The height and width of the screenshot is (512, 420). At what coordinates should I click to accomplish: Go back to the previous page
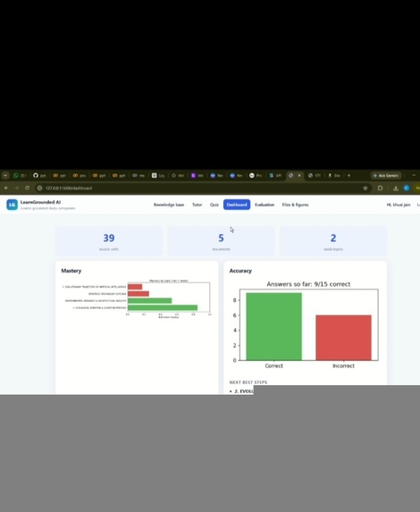6,188
